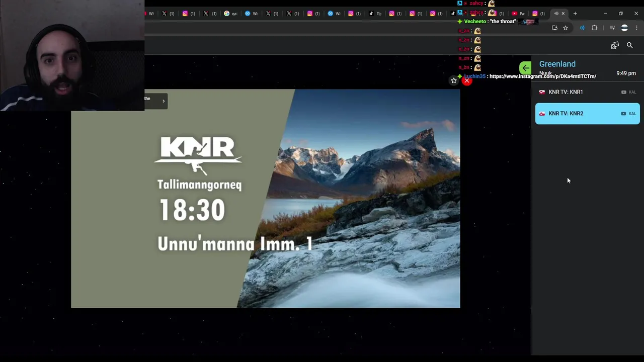Open the Instagram link in chat overlay
This screenshot has height=362, width=644.
tap(542, 76)
